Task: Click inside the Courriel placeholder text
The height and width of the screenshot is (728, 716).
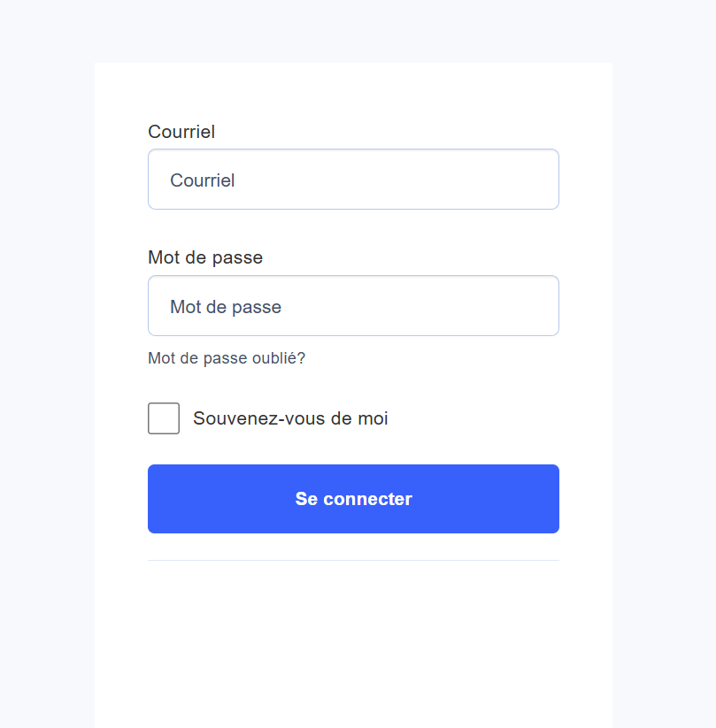Action: [202, 180]
